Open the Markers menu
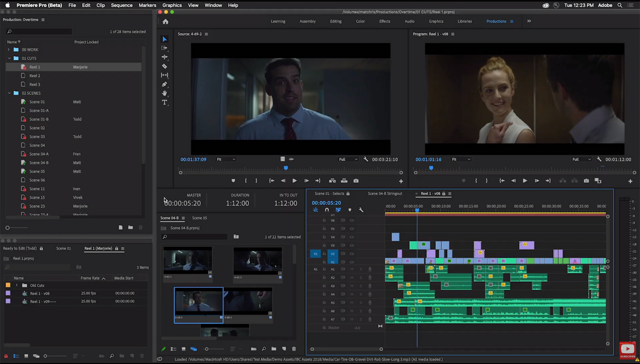 pos(147,5)
